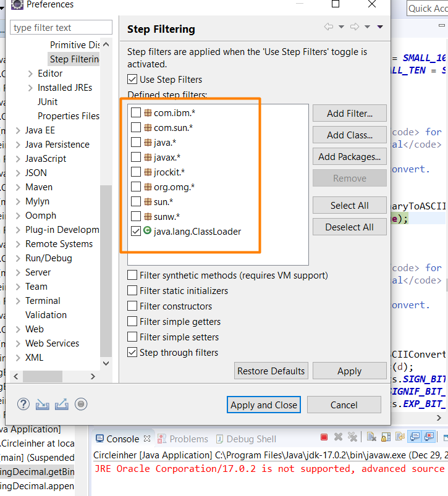The image size is (448, 496).
Task: Terminate the launch with the red square
Action: pyautogui.click(x=324, y=437)
